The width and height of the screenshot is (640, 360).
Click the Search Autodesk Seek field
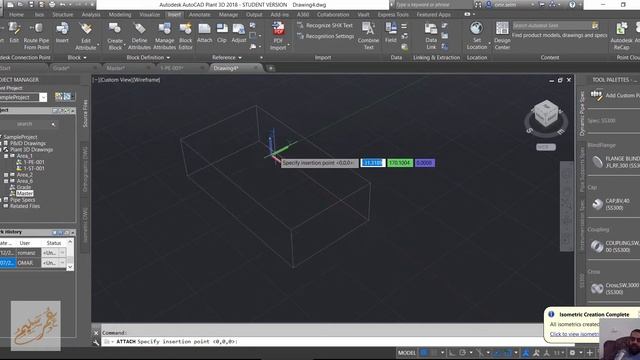pyautogui.click(x=551, y=25)
